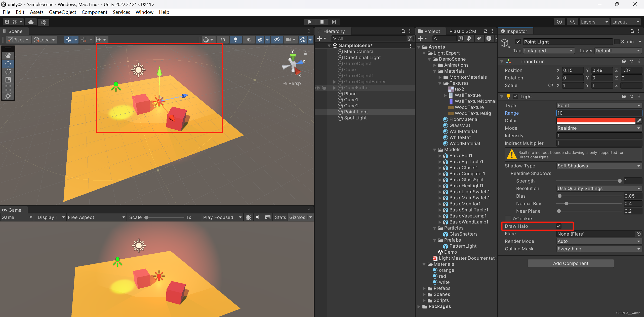Click the Range input field
This screenshot has height=317, width=644.
pyautogui.click(x=599, y=113)
